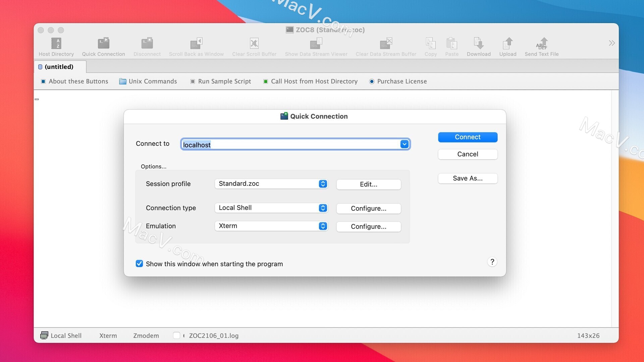Open the Session profile dropdown
This screenshot has width=644, height=362.
[271, 184]
